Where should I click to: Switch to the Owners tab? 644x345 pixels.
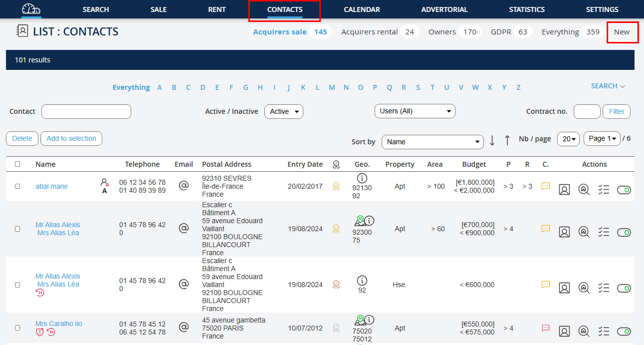pos(442,32)
